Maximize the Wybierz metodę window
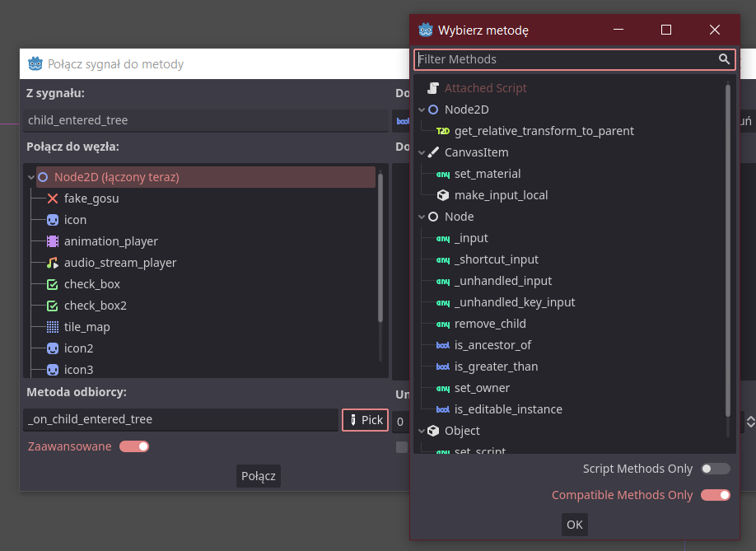This screenshot has height=551, width=756. coord(666,30)
